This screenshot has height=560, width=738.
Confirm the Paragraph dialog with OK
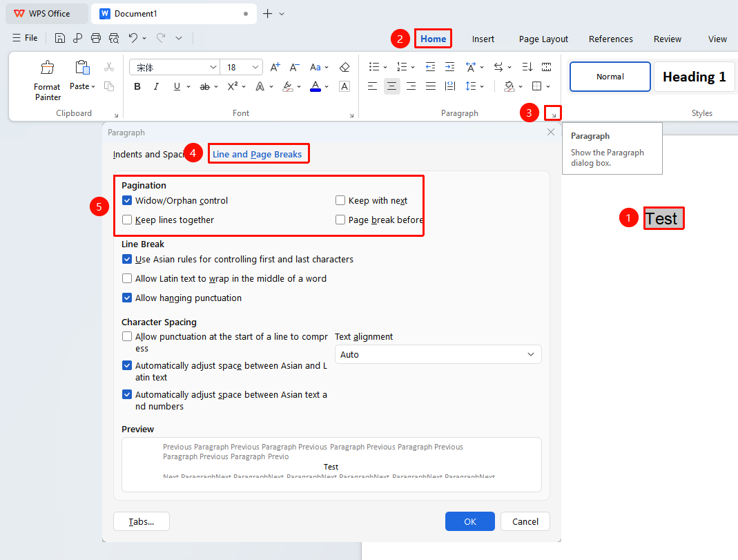(469, 521)
